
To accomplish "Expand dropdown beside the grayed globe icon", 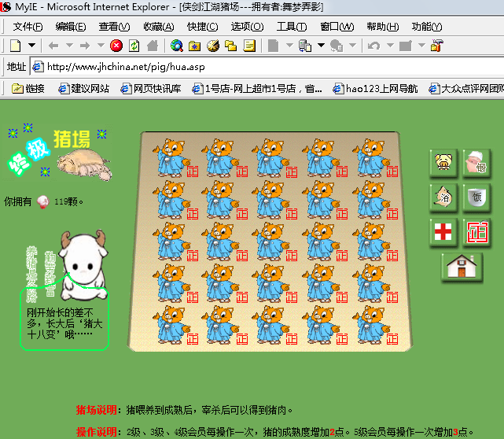I will coord(352,46).
